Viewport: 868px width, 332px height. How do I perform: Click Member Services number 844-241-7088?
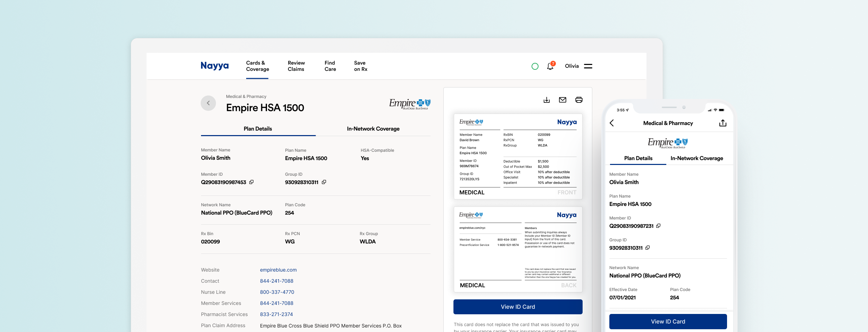tap(277, 303)
